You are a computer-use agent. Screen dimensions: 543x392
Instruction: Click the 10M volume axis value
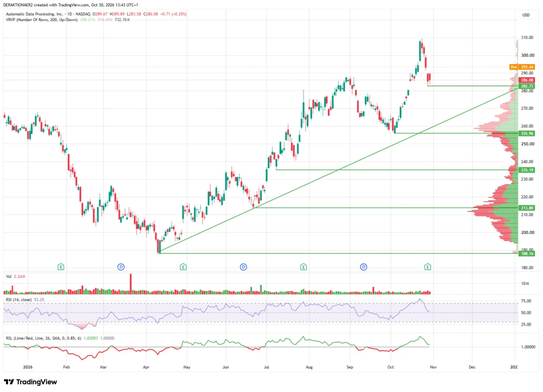pyautogui.click(x=525, y=283)
